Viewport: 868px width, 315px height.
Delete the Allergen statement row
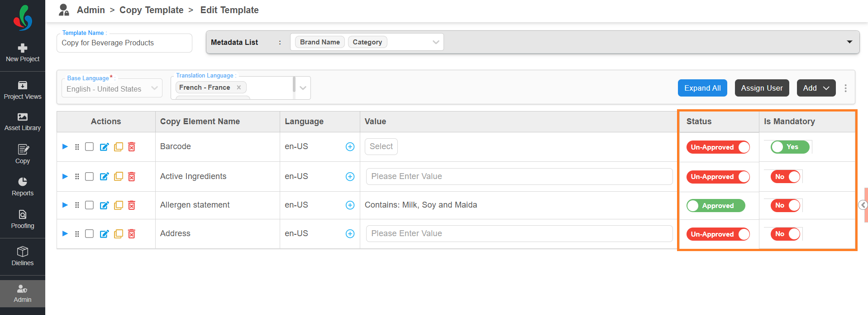132,205
